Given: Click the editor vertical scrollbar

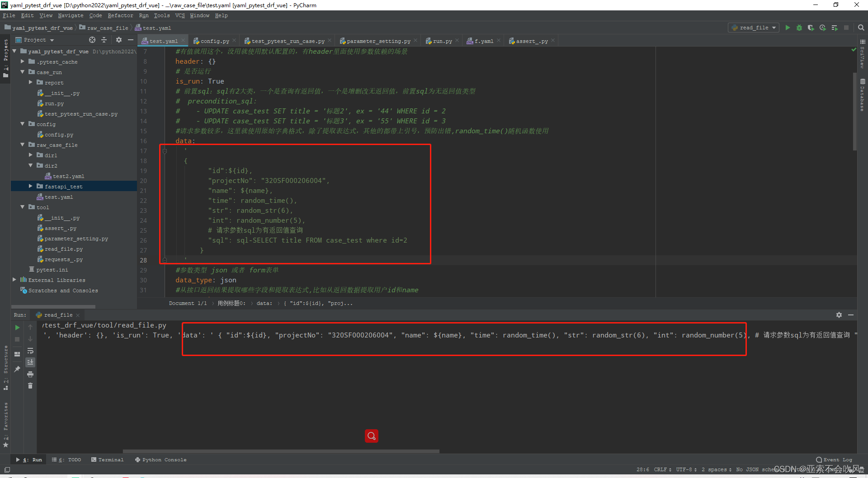Looking at the screenshot, I should pos(854,111).
